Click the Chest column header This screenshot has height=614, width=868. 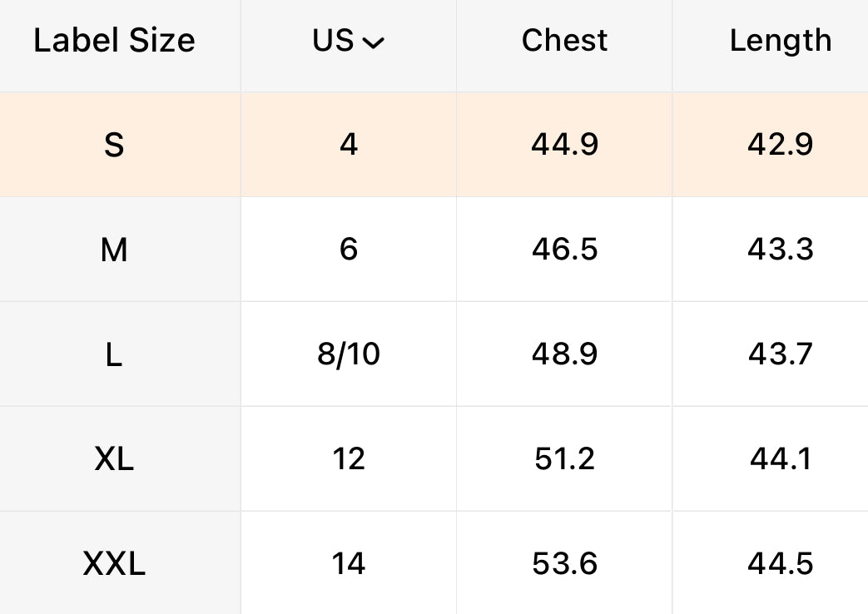[564, 41]
